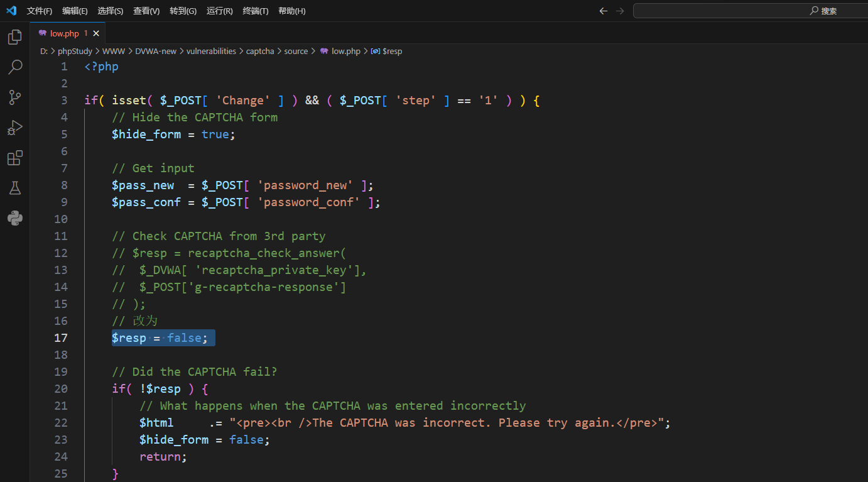Open the Extensions view
This screenshot has width=868, height=482.
(15, 158)
